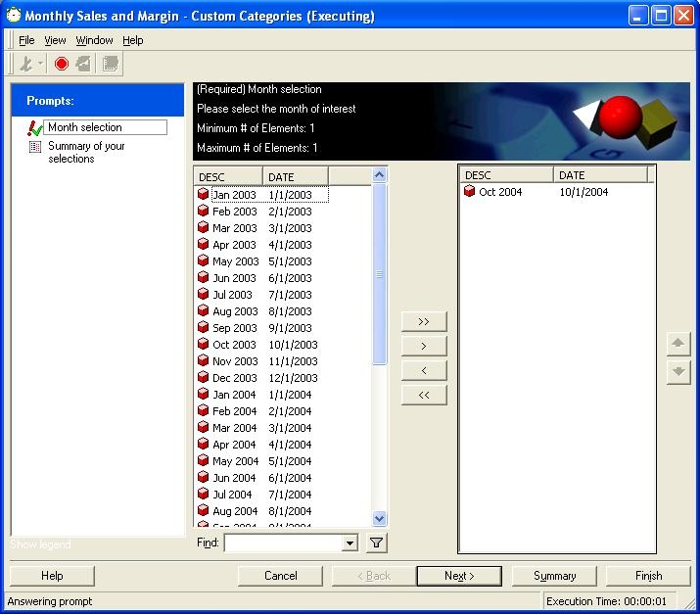Select Summary of your selections prompt
Screen dimensions: 700x614
(x=86, y=152)
